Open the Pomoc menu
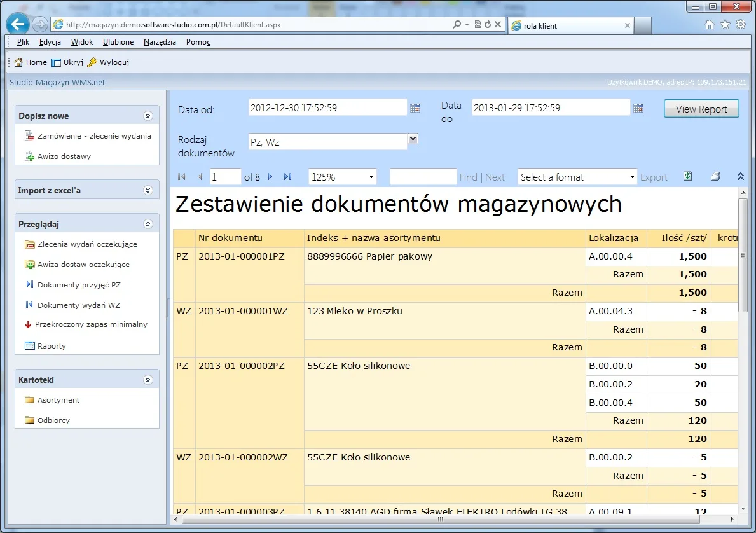756x533 pixels. pyautogui.click(x=198, y=42)
